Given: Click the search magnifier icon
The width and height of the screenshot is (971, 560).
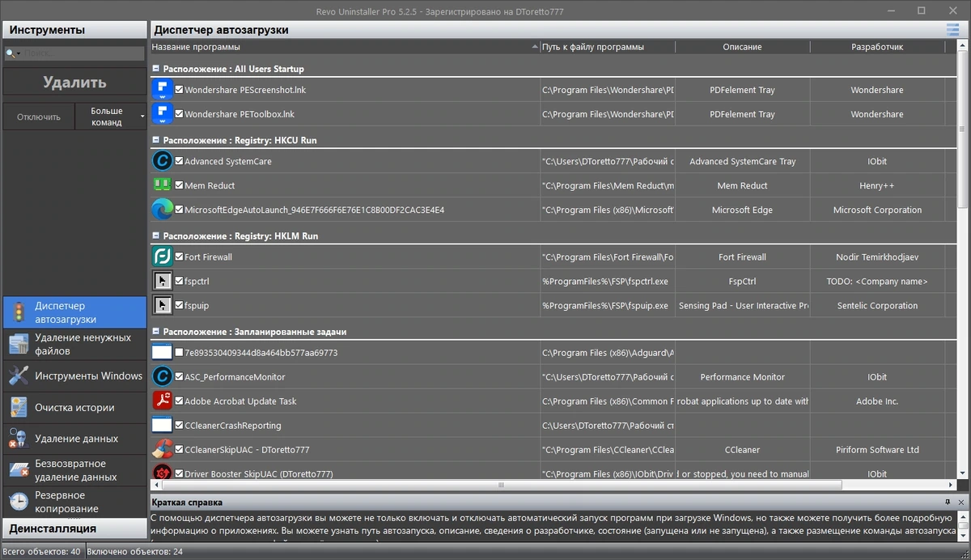Looking at the screenshot, I should tap(10, 53).
